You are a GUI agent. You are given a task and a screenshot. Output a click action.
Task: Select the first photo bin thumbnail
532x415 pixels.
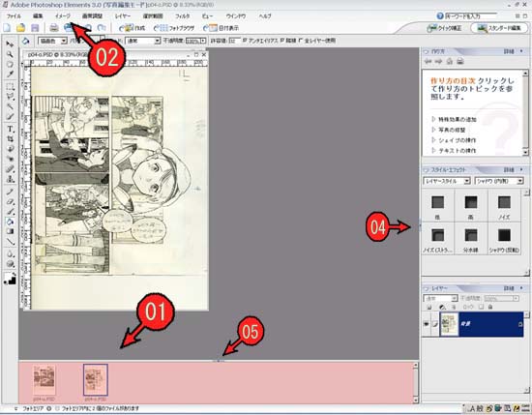tap(44, 380)
